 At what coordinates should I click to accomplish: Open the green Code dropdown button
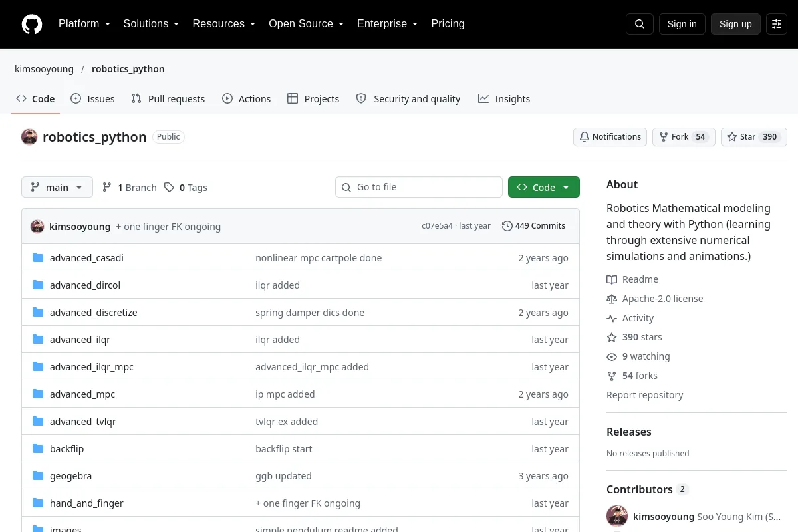(544, 188)
